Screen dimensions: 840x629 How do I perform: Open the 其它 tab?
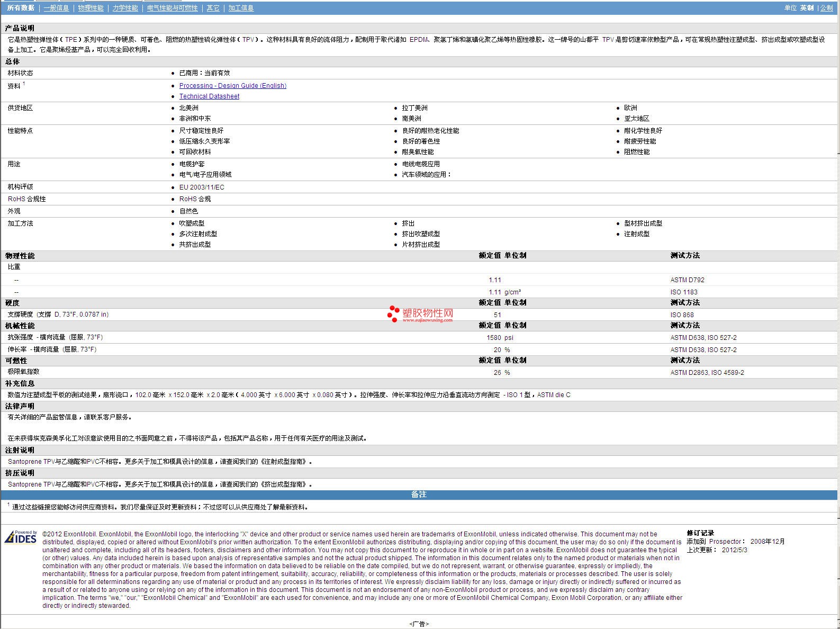click(213, 8)
